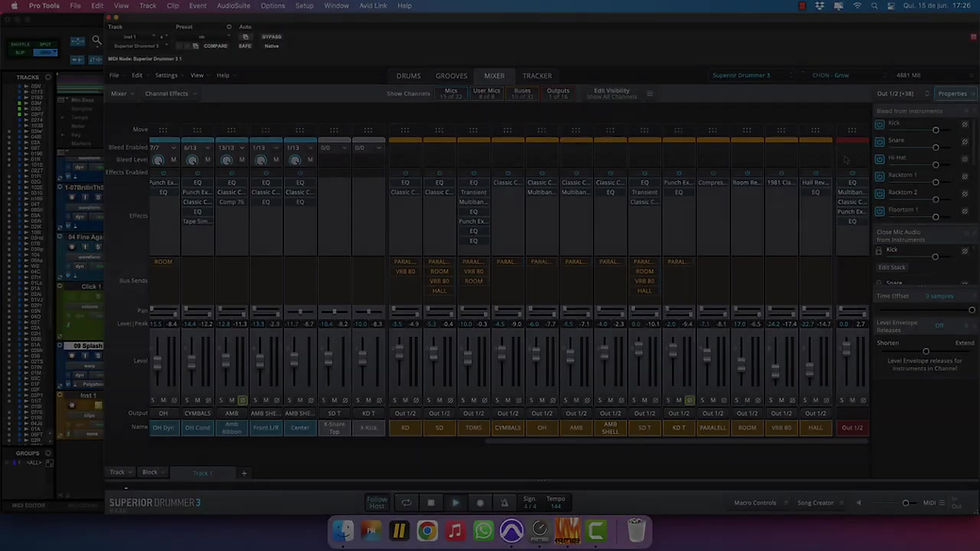Screen dimensions: 980x551
Task: Click the BYPASS button in plugin header
Action: (x=271, y=37)
